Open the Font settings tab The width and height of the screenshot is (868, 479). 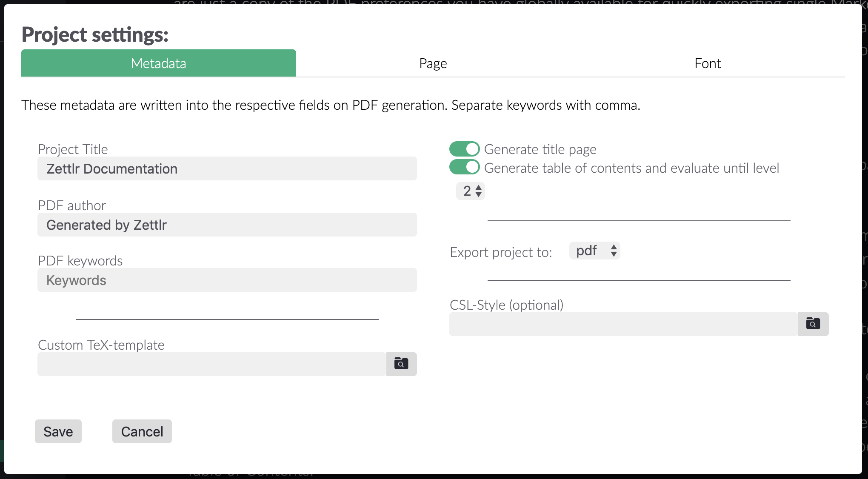(x=707, y=63)
